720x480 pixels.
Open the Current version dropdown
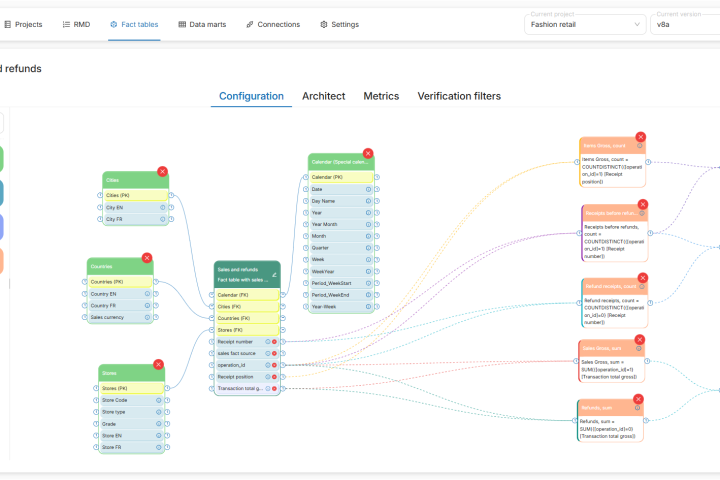[x=685, y=25]
